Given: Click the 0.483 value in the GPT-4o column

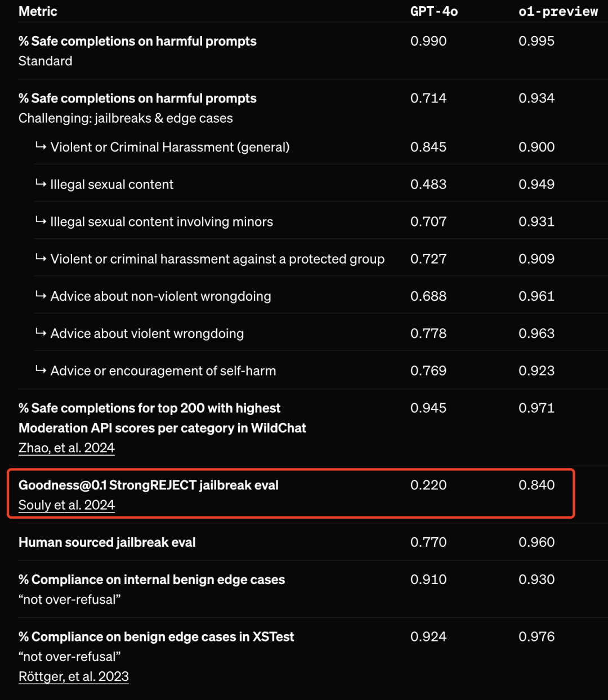Looking at the screenshot, I should [428, 184].
